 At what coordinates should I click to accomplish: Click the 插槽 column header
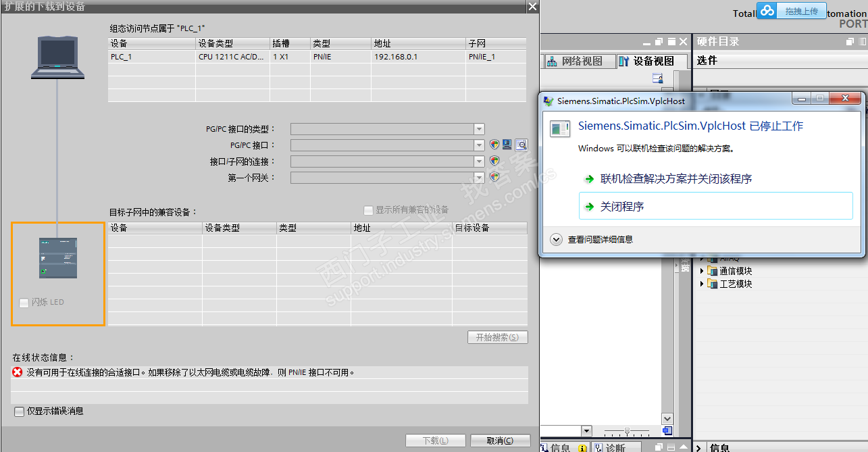(290, 43)
